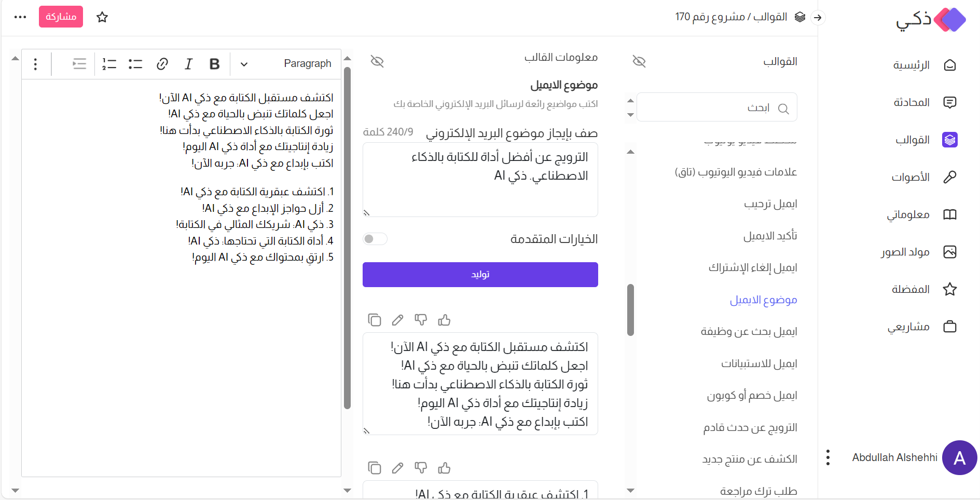980x500 pixels.
Task: Click القوالب breadcrumb link
Action: (x=770, y=17)
